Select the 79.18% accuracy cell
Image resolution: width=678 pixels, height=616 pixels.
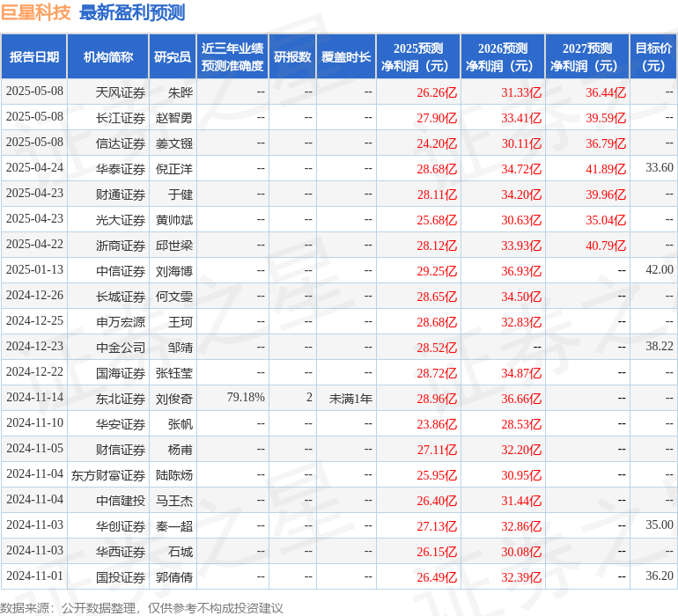tap(246, 398)
